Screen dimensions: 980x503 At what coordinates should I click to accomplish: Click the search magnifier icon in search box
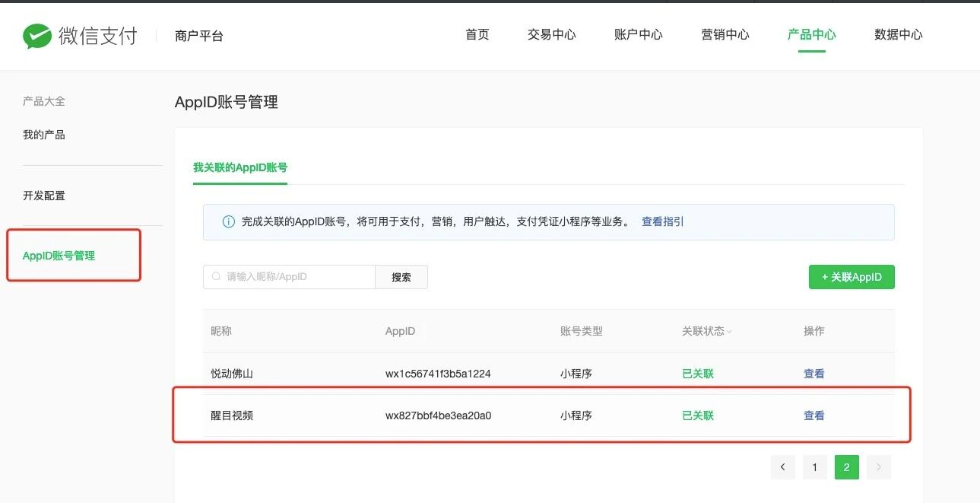tap(216, 277)
